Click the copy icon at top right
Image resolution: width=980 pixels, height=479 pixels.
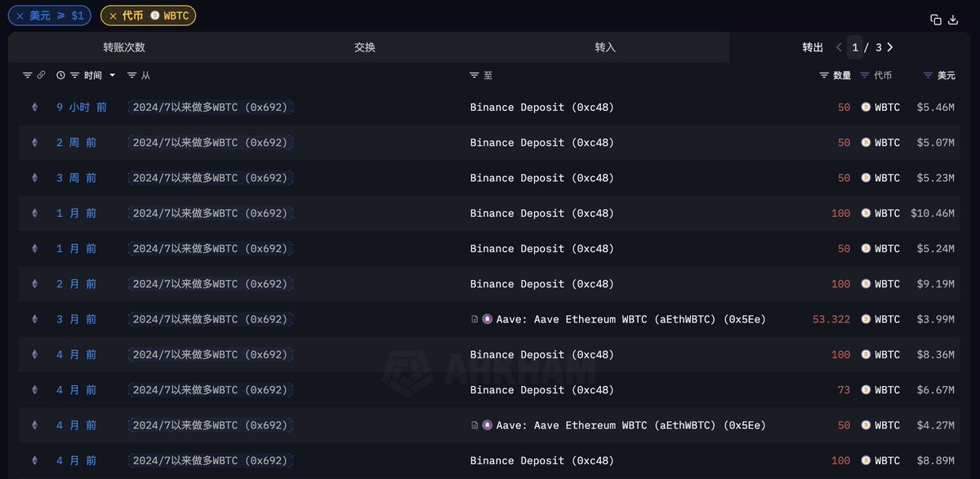(936, 20)
